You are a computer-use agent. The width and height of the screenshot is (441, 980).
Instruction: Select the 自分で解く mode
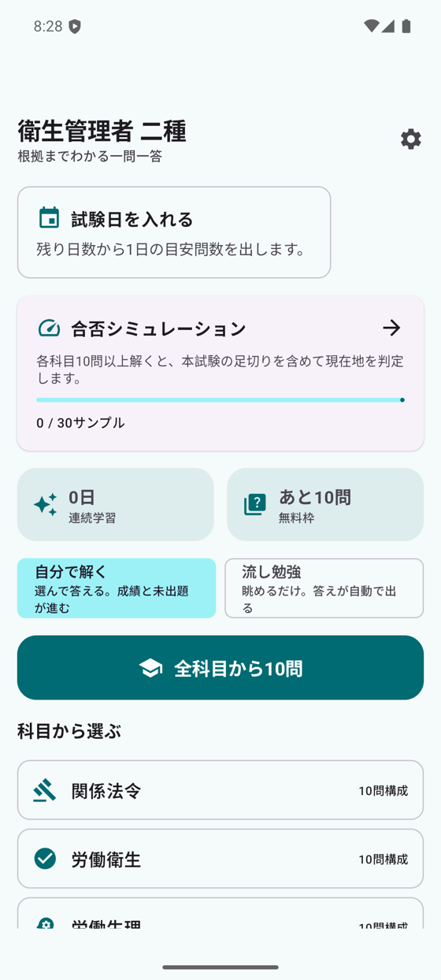[x=117, y=588]
